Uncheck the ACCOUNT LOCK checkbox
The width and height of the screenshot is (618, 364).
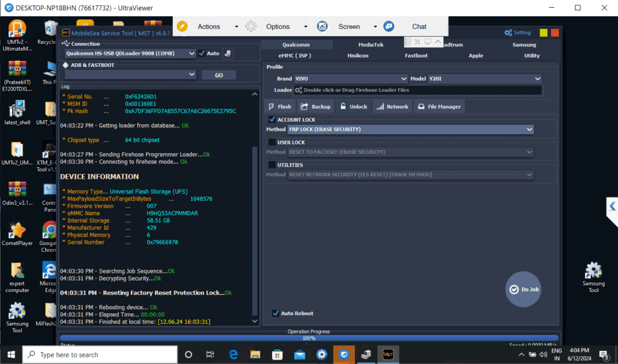click(272, 120)
